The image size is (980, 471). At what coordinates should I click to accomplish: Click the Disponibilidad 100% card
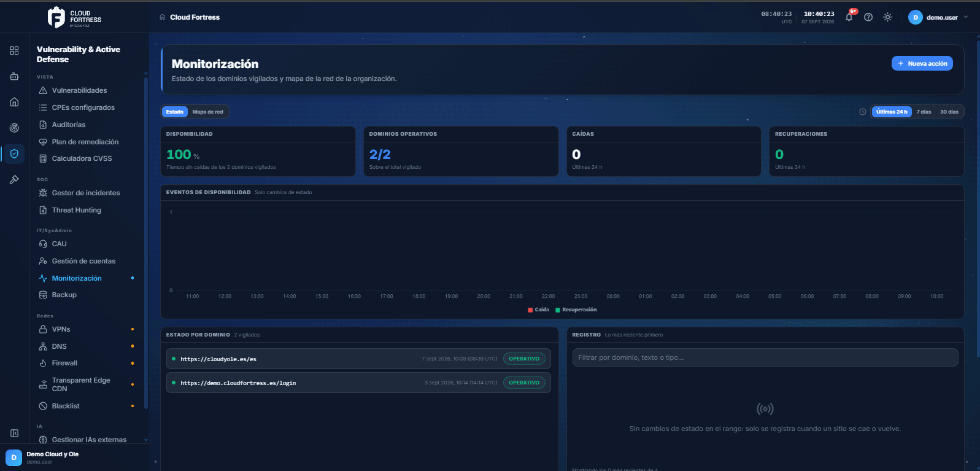pyautogui.click(x=258, y=151)
